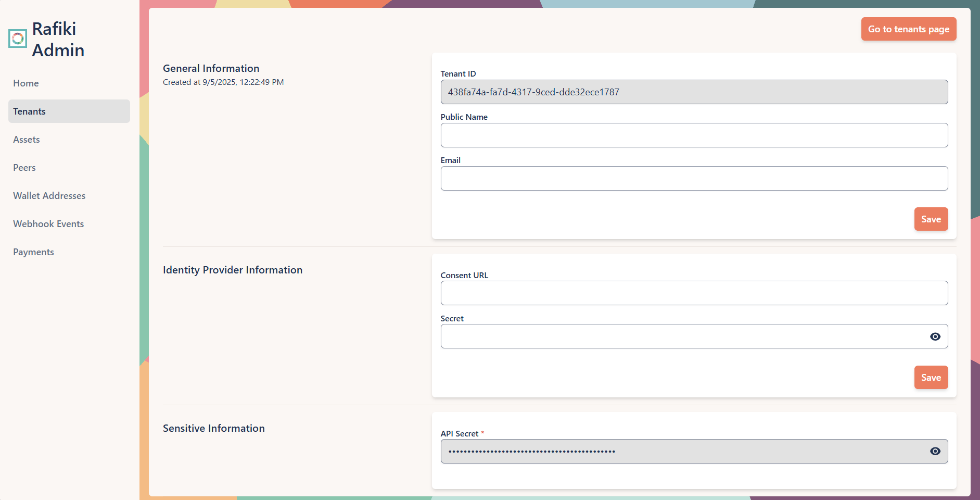Open the Payments page
Image resolution: width=980 pixels, height=500 pixels.
(33, 252)
